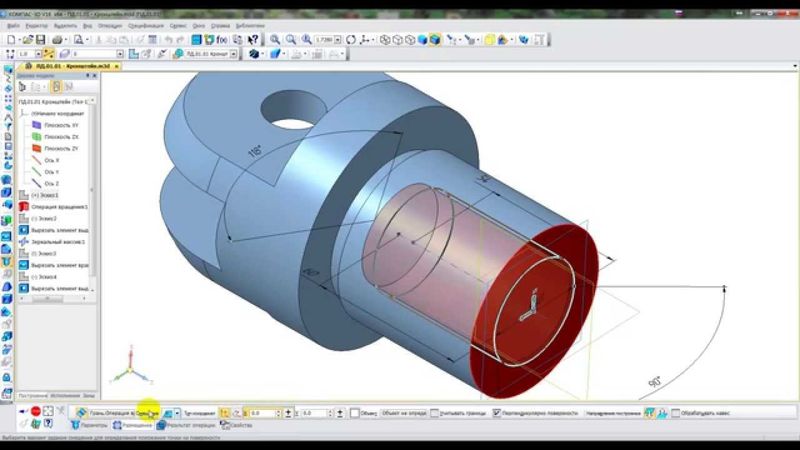This screenshot has width=800, height=450.
Task: Toggle the Объект checkbox
Action: point(355,413)
